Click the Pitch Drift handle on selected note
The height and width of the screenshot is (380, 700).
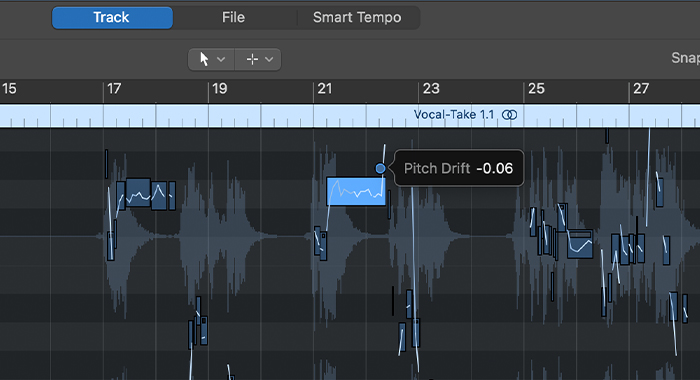coord(380,168)
